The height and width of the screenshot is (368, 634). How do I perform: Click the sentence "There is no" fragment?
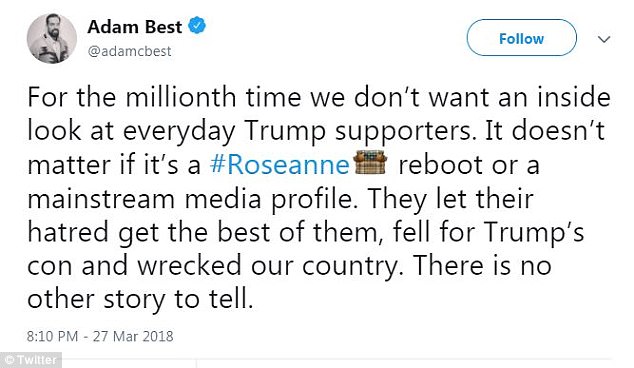coord(482,266)
